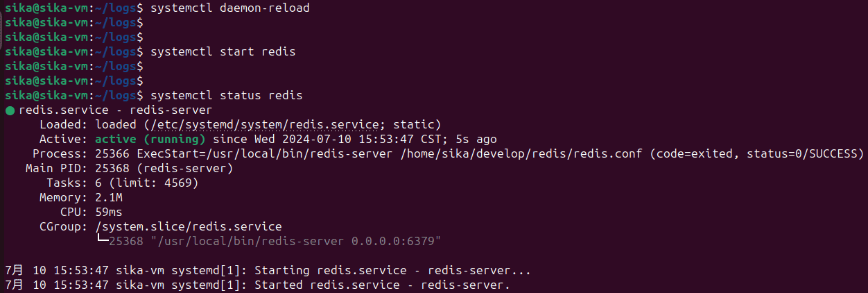The width and height of the screenshot is (868, 293).
Task: Click the "systemctl status redis" command
Action: (226, 95)
